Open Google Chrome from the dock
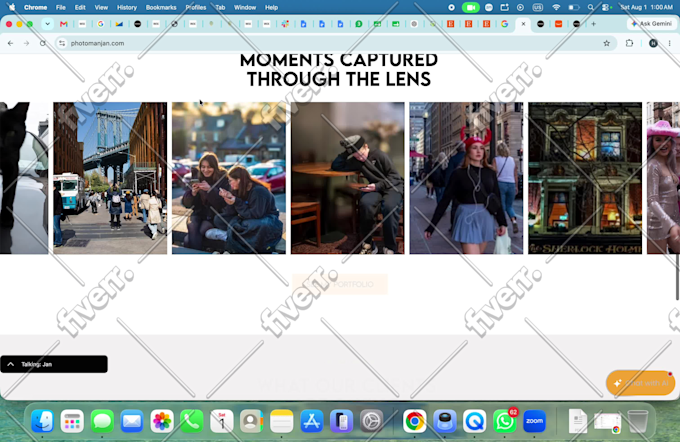680x442 pixels. 415,421
